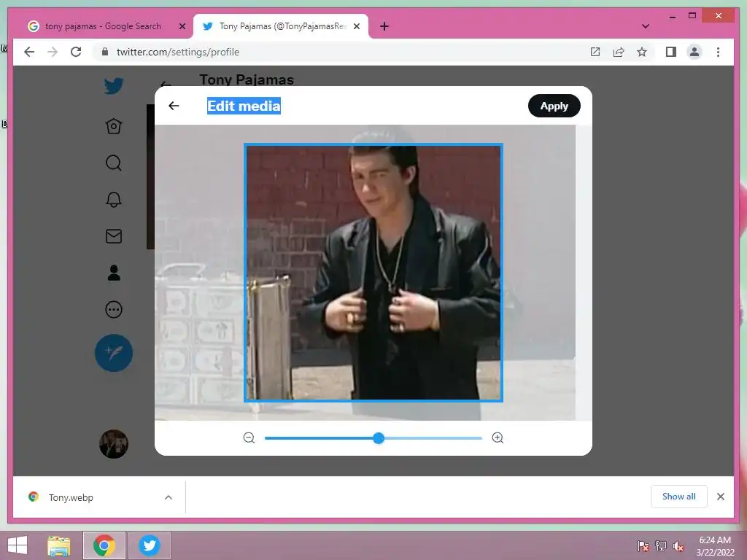Open Twitter home via bird logo
The height and width of the screenshot is (560, 747).
coord(114,86)
